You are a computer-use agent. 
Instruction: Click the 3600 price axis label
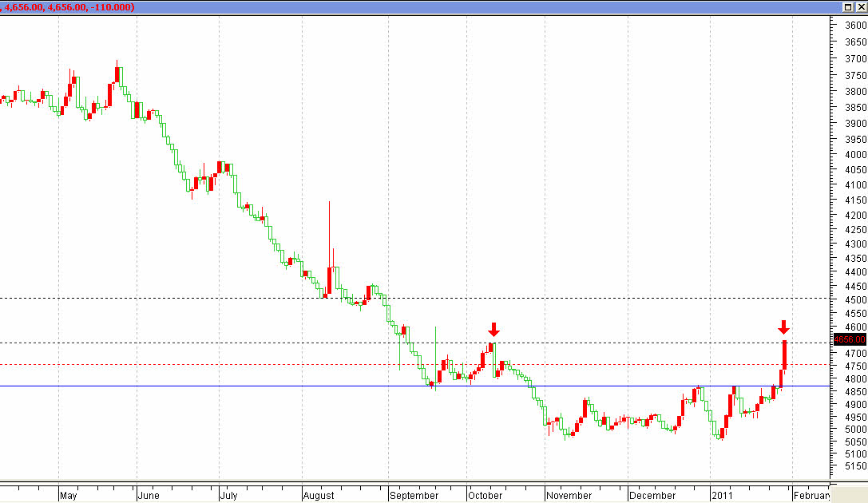[x=856, y=26]
